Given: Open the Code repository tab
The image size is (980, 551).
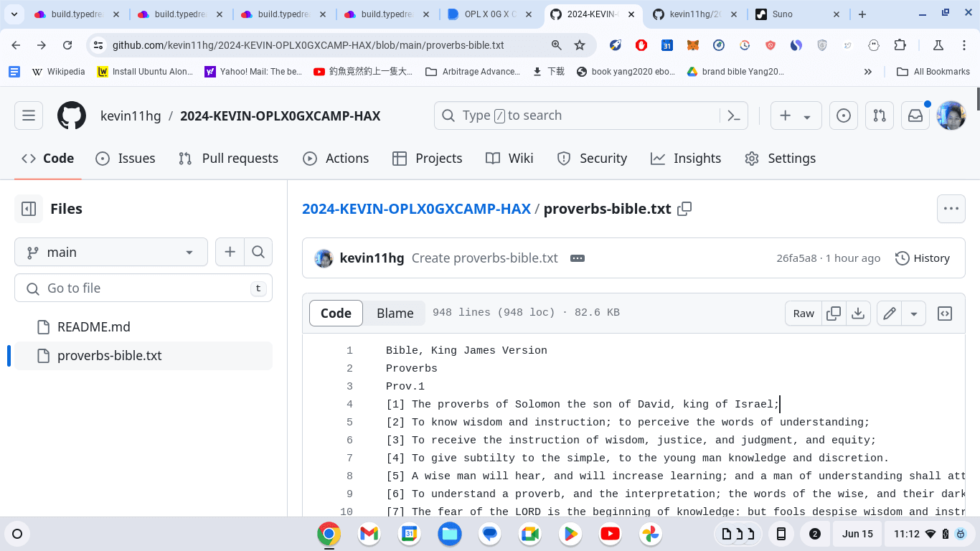Looking at the screenshot, I should click(x=48, y=159).
